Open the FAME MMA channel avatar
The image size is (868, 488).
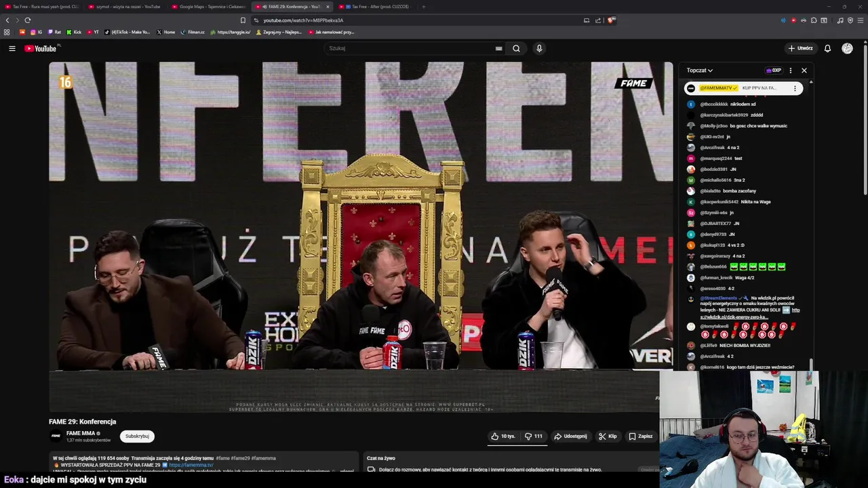(56, 436)
